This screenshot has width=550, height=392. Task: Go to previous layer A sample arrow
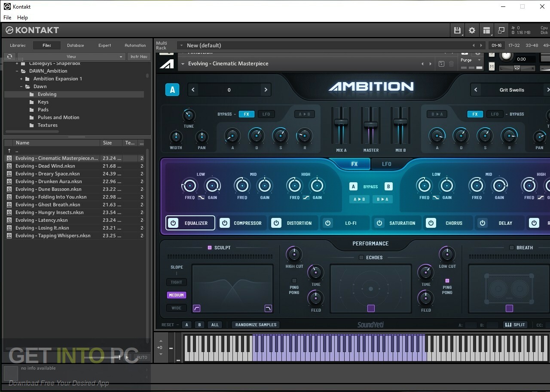point(193,90)
